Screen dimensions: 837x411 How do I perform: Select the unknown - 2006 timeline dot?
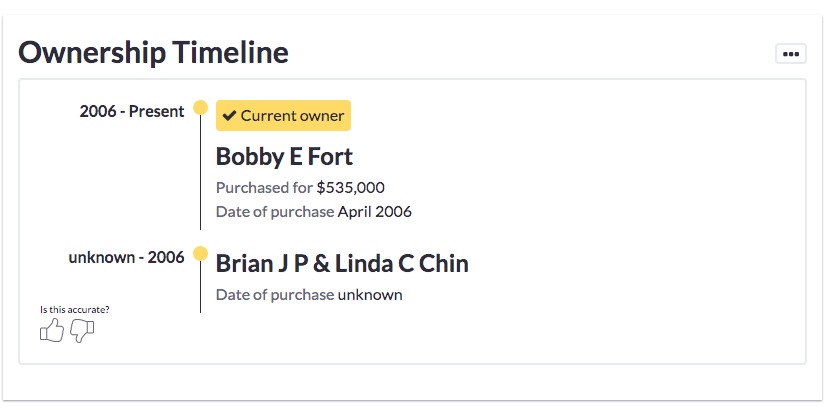point(200,254)
